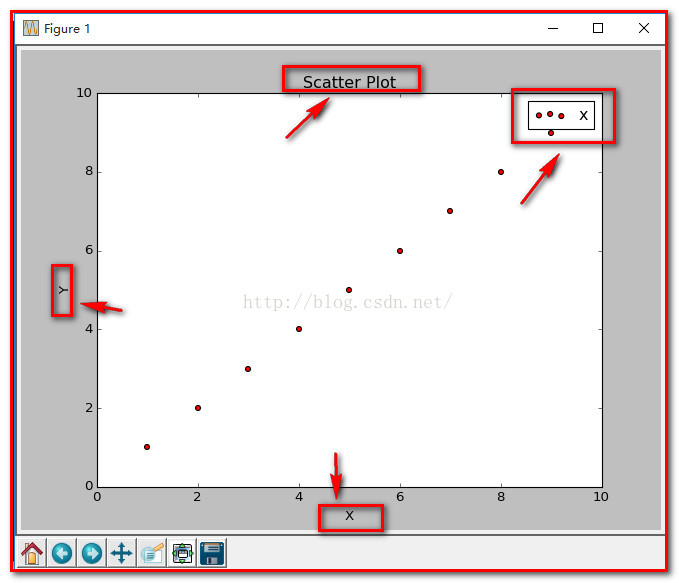
Task: Maximize the Figure 1 window
Action: [598, 28]
